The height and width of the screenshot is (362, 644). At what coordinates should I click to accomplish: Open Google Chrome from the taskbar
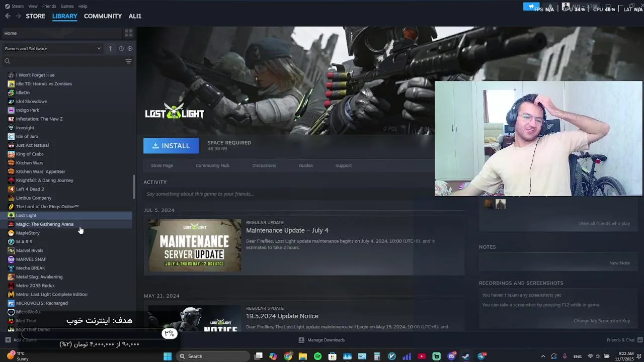coord(288,356)
